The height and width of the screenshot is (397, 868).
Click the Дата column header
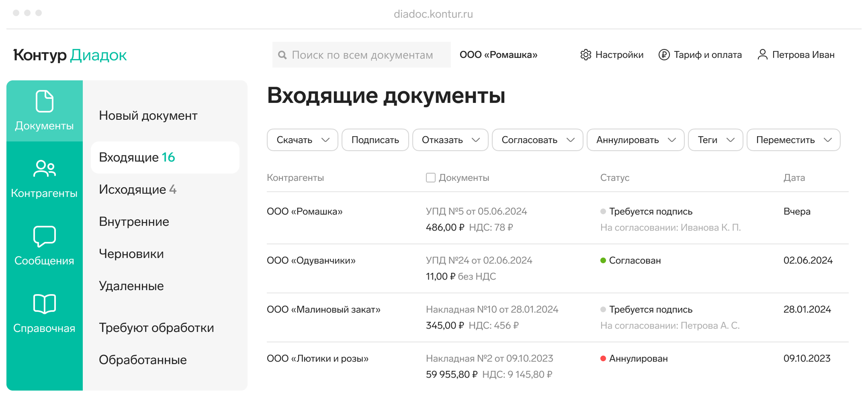pyautogui.click(x=794, y=178)
